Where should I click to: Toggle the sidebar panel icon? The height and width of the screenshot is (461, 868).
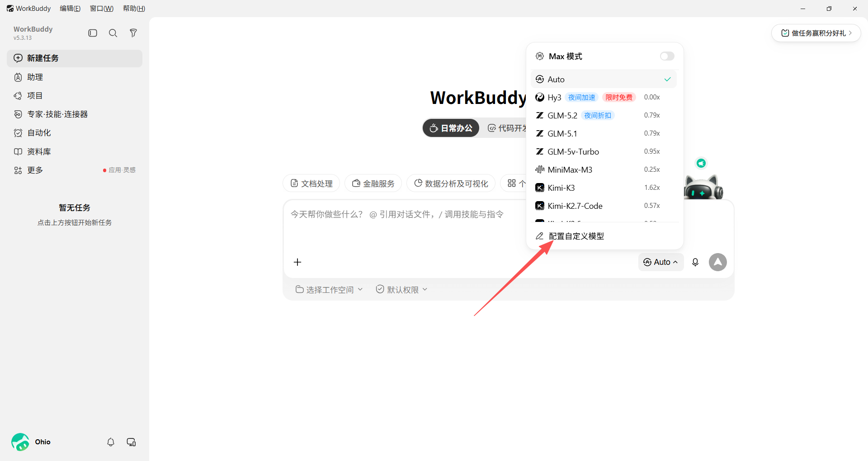93,33
